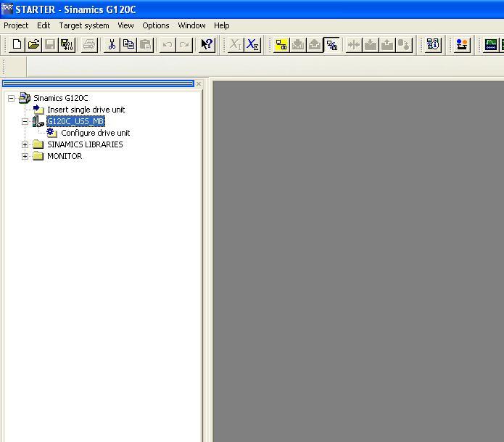
Task: Click the load CPU to PG icon
Action: [x=387, y=44]
